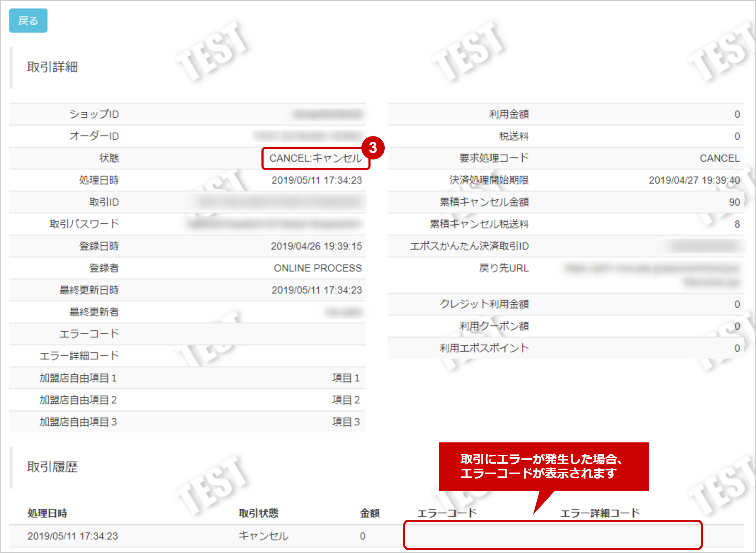Click 決済処理開始期限 value 2019/04/27 19:39:40
The width and height of the screenshot is (756, 553).
click(x=694, y=180)
